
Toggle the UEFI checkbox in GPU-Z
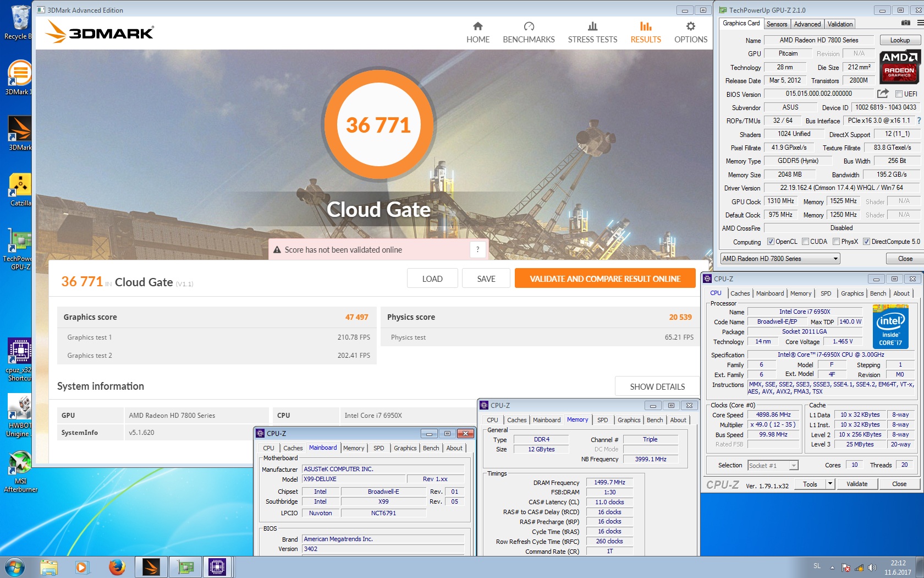pos(899,94)
